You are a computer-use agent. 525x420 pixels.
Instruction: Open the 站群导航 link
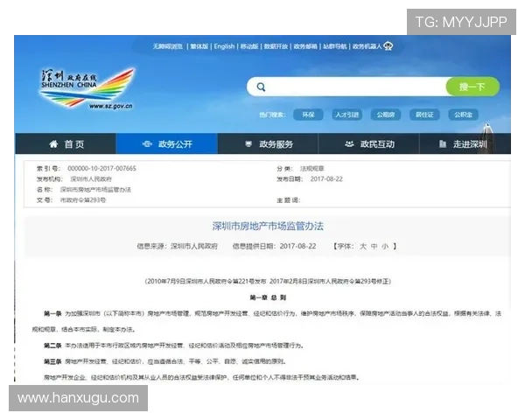point(334,46)
